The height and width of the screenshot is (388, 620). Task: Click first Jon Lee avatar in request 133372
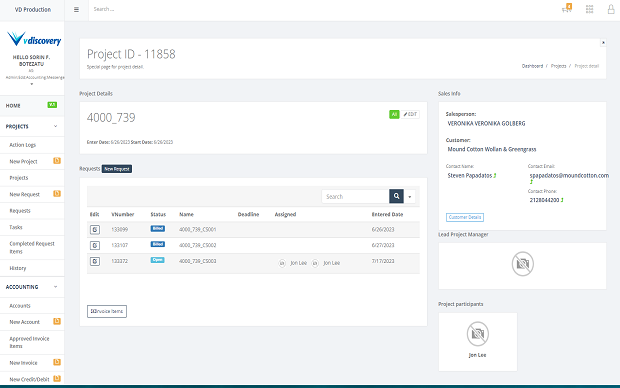(x=282, y=263)
